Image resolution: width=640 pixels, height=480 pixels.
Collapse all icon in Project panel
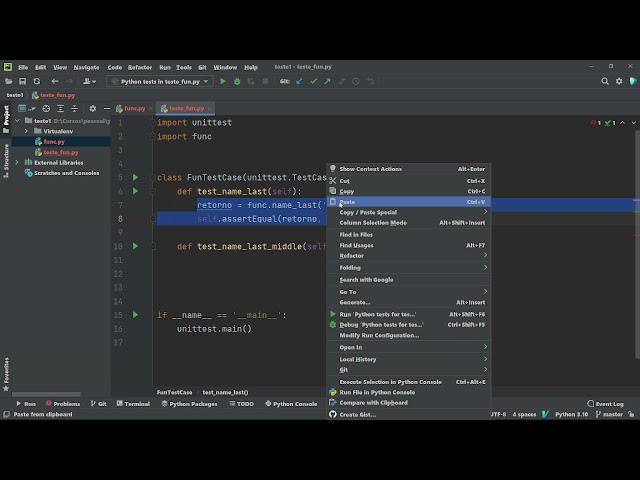(74, 109)
